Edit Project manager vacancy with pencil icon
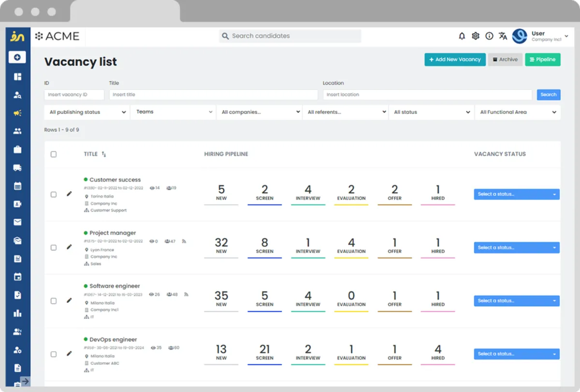The height and width of the screenshot is (392, 580). pos(69,247)
